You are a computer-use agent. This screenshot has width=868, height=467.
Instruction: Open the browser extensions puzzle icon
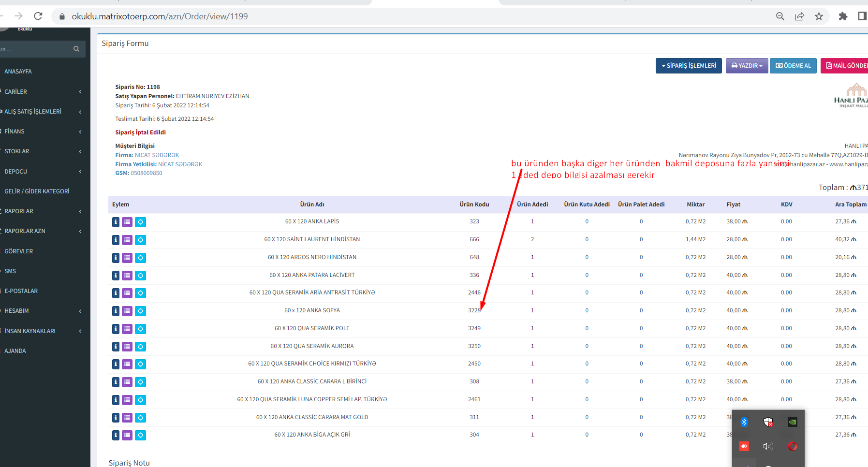(x=843, y=16)
